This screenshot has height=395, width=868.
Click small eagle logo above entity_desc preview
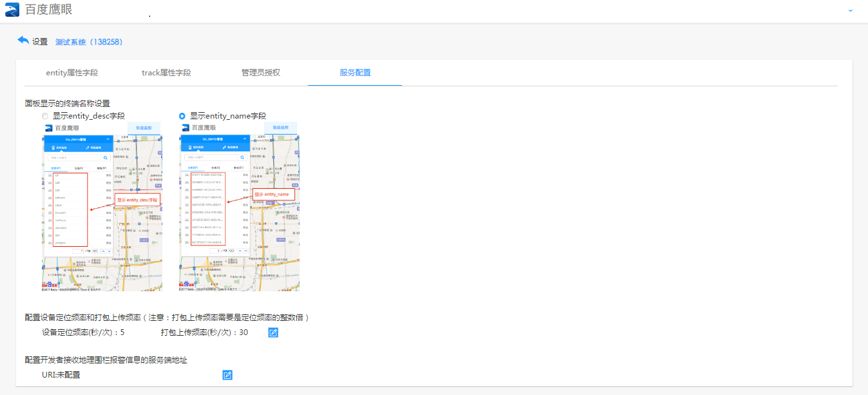[48, 128]
